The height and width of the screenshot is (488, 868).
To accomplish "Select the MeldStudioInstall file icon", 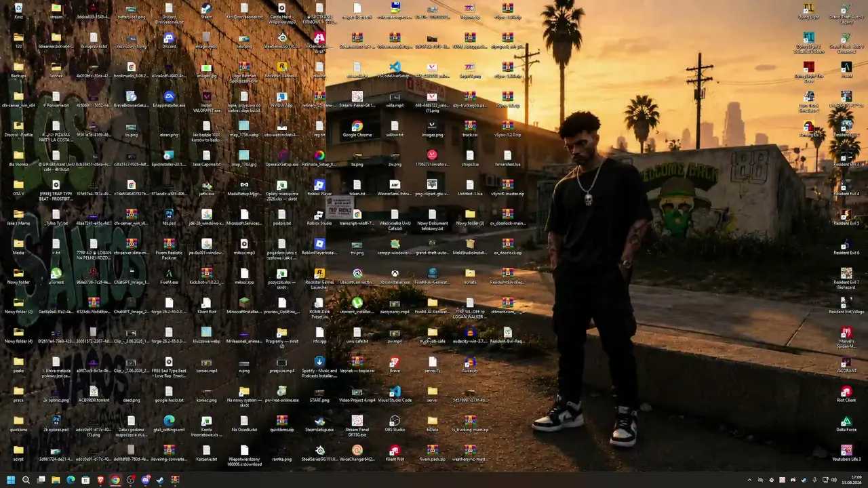I will [x=470, y=247].
